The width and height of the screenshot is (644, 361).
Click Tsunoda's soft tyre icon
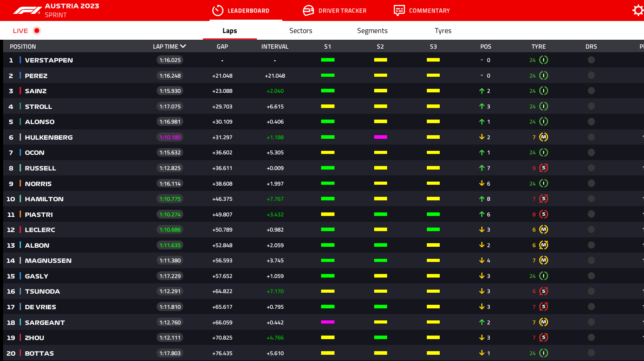click(544, 291)
